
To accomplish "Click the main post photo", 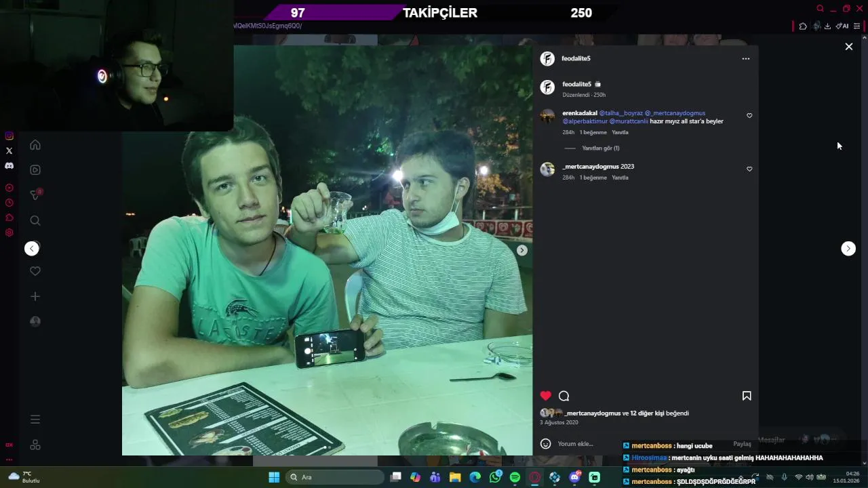I will click(327, 250).
